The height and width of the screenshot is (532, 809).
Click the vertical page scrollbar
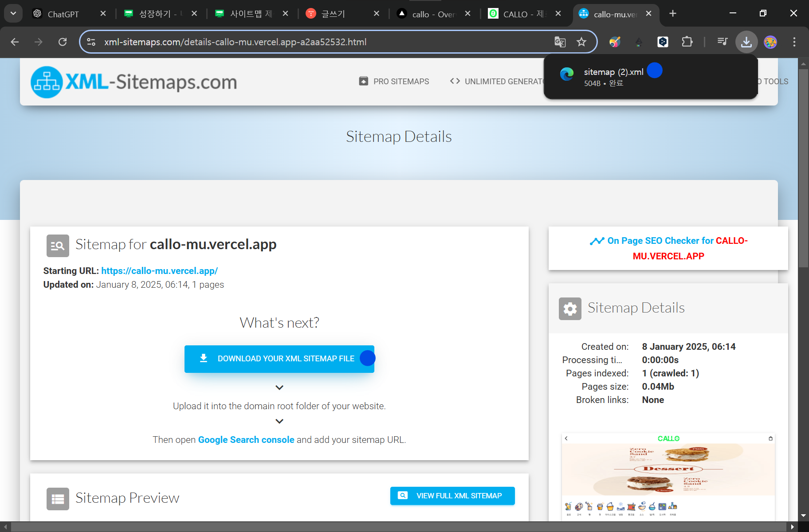(x=803, y=168)
